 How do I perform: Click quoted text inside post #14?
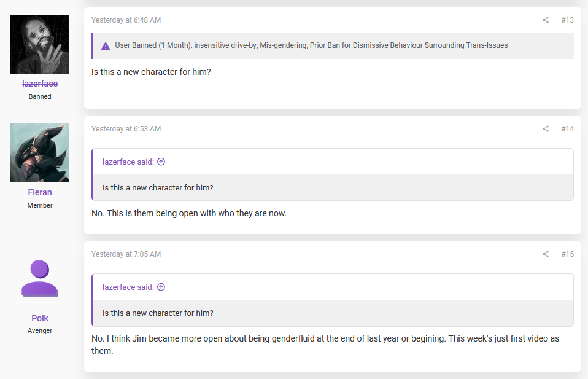[x=158, y=187]
